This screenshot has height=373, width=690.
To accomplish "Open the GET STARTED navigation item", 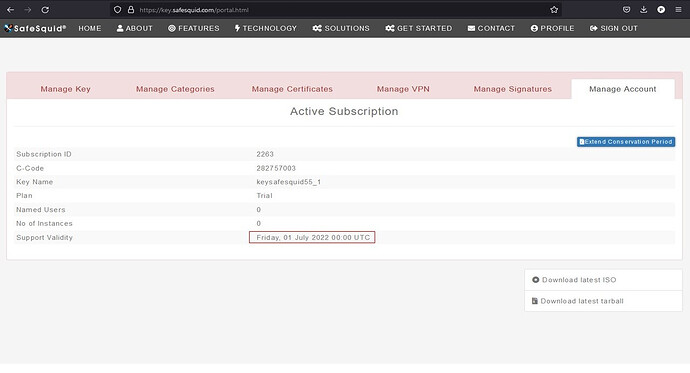I will (418, 28).
